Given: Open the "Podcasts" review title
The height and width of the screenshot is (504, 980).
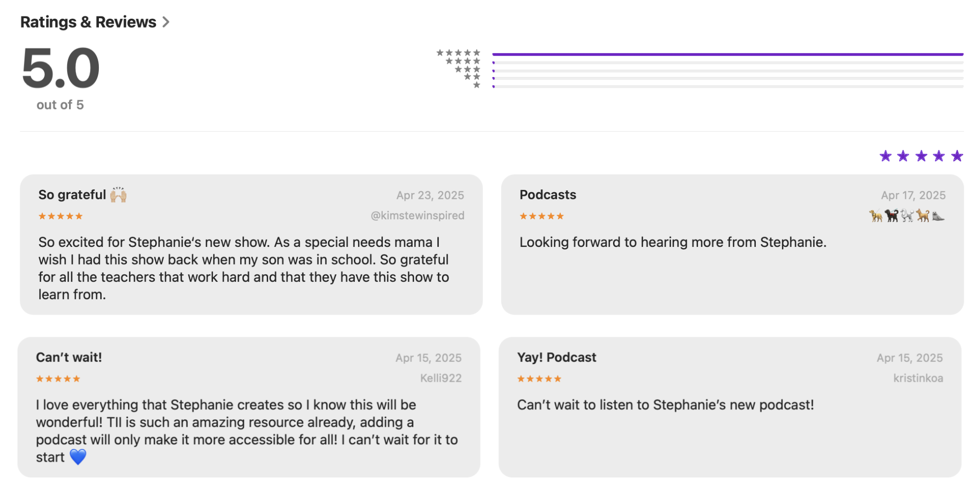Looking at the screenshot, I should (x=548, y=195).
